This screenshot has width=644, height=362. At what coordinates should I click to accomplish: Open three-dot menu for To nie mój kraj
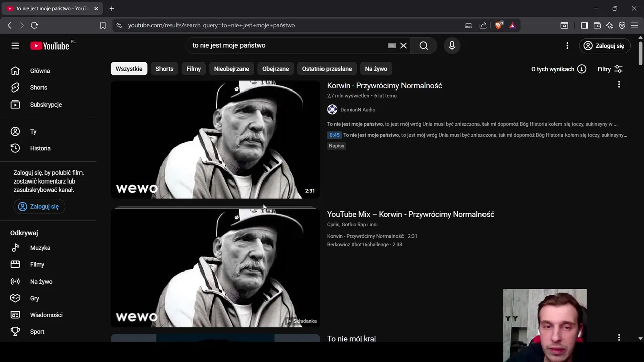619,338
